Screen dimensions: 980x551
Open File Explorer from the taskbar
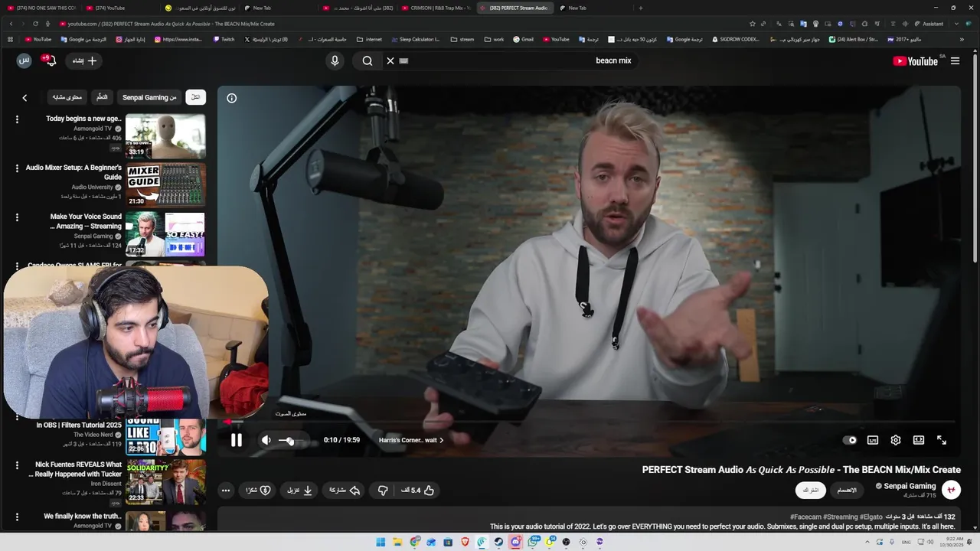(x=397, y=542)
